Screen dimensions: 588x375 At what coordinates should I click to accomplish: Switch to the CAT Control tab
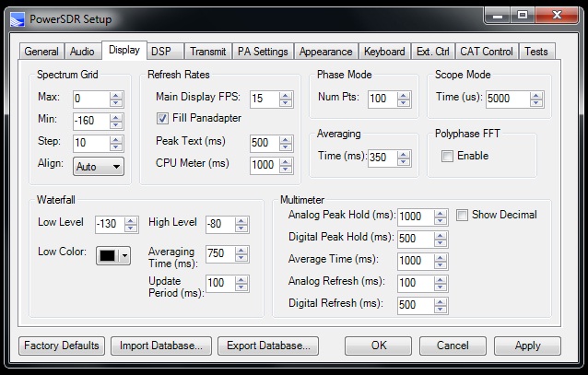pyautogui.click(x=487, y=52)
